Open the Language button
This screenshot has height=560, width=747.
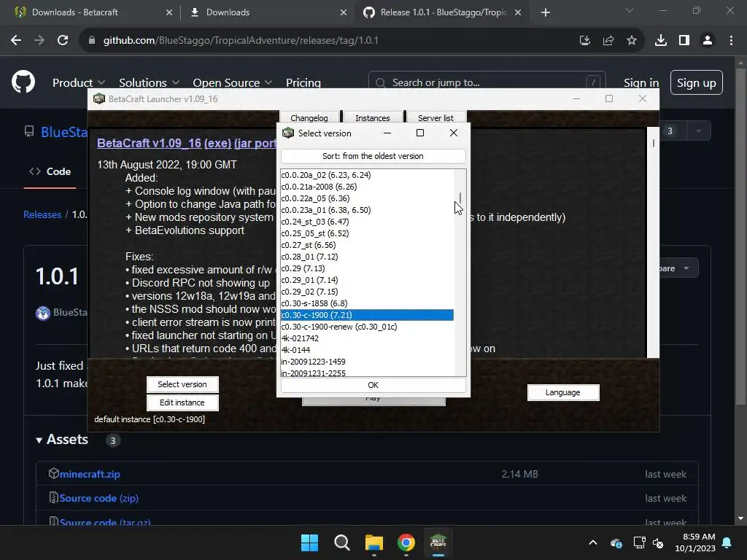563,392
